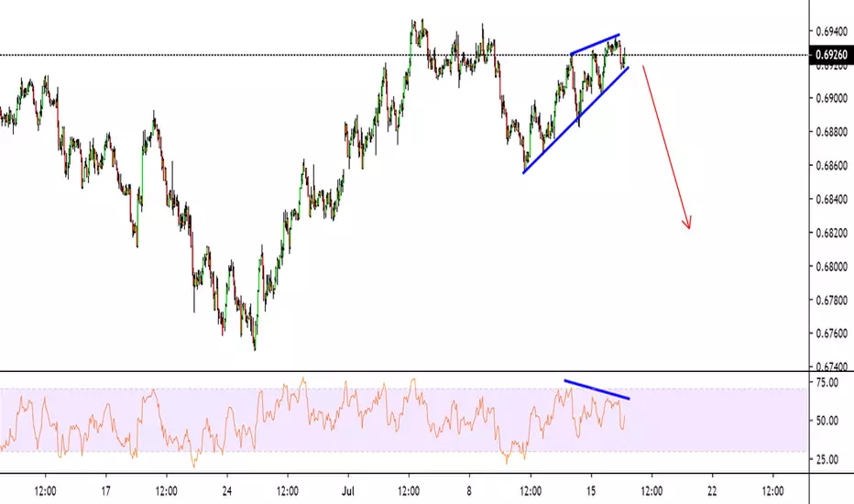
Task: Click the 0.67600 price axis label
Action: [x=831, y=334]
